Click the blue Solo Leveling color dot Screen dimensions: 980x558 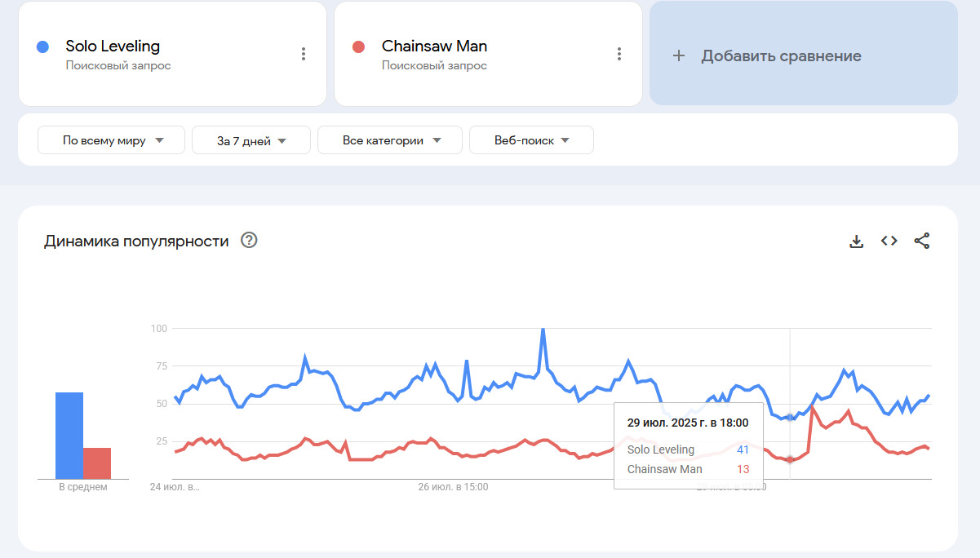[x=43, y=46]
